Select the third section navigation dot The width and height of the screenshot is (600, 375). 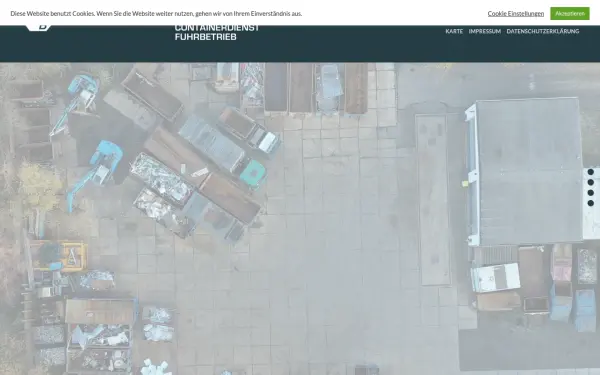(590, 193)
